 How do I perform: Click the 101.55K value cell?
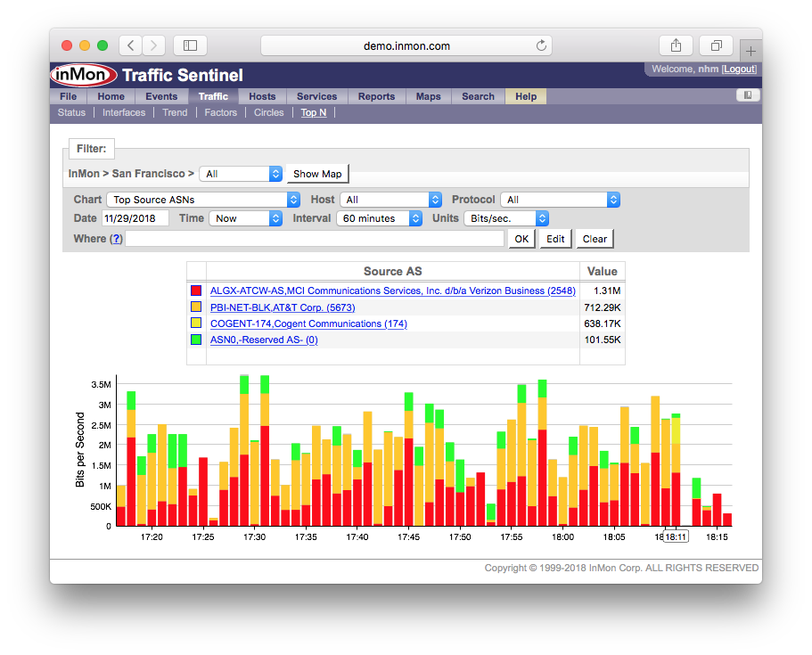click(x=602, y=340)
